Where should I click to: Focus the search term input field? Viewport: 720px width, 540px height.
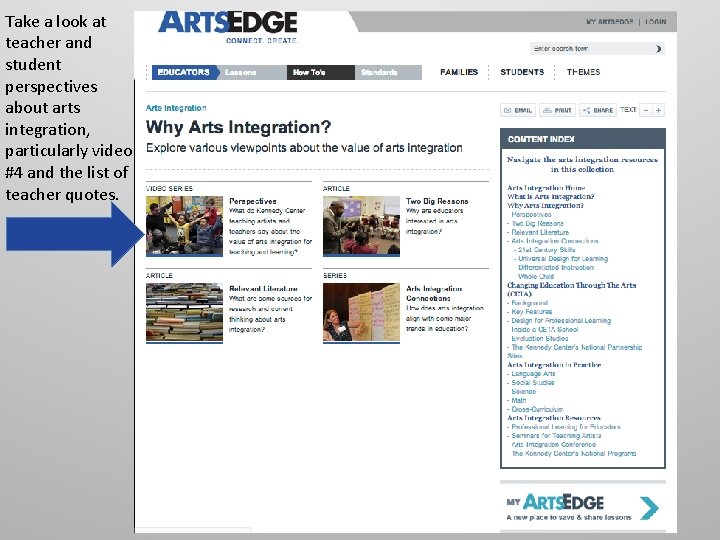coord(591,48)
